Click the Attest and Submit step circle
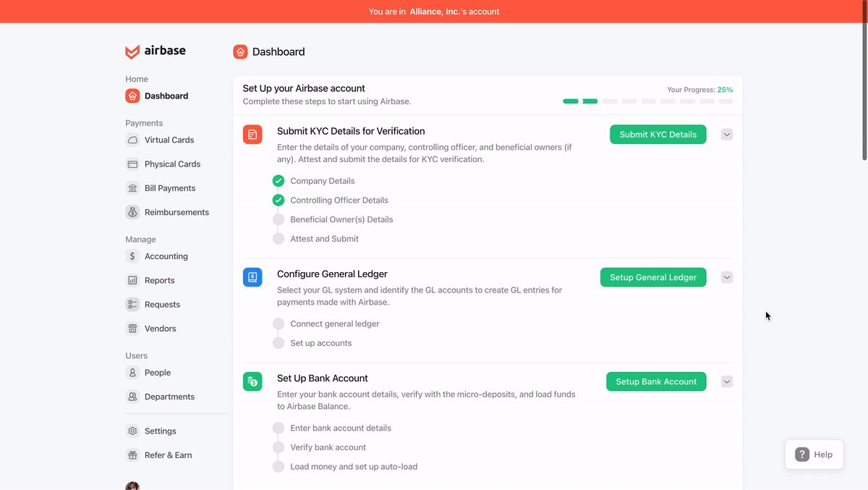 tap(278, 239)
